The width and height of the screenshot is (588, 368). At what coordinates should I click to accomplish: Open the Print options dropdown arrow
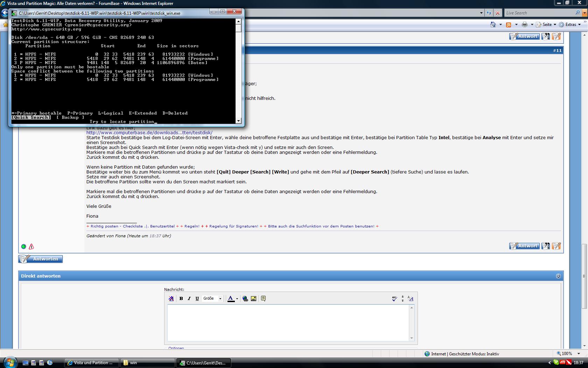[532, 25]
